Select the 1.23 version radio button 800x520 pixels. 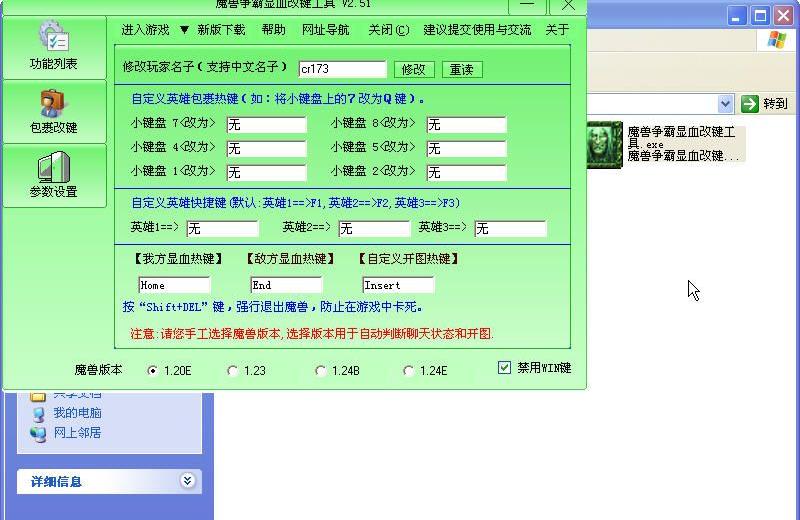pos(233,371)
